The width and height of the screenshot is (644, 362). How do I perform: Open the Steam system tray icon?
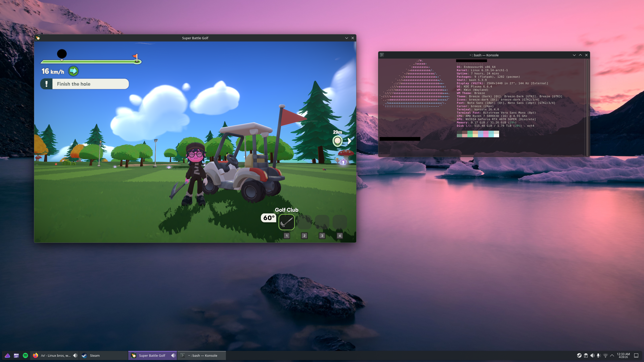click(x=579, y=355)
